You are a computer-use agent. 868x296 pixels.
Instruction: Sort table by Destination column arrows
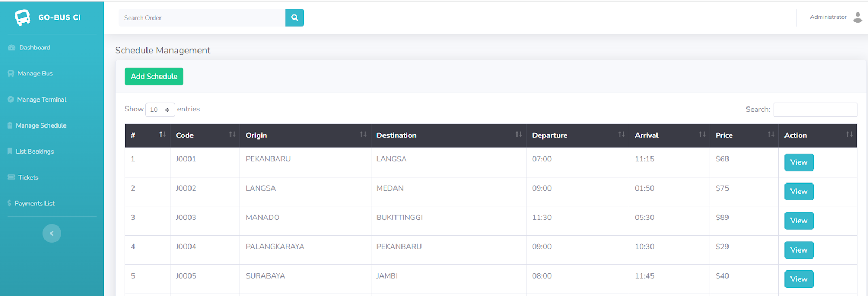click(519, 134)
